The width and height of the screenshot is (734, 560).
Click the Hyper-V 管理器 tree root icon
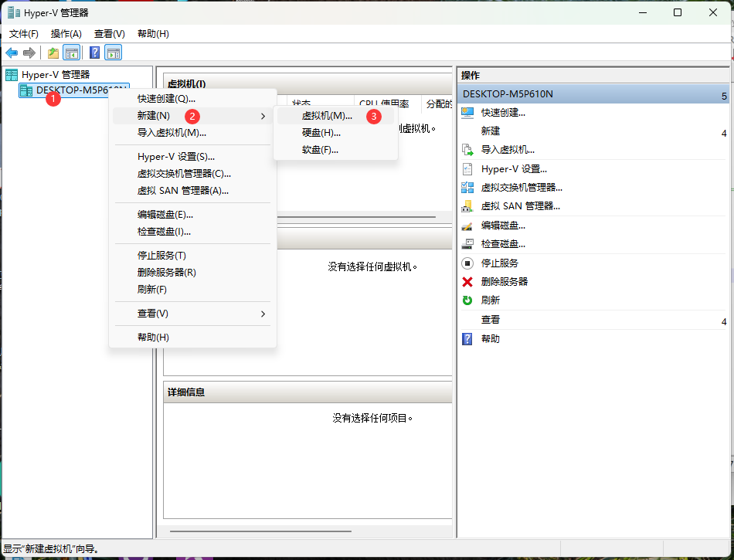[x=12, y=75]
